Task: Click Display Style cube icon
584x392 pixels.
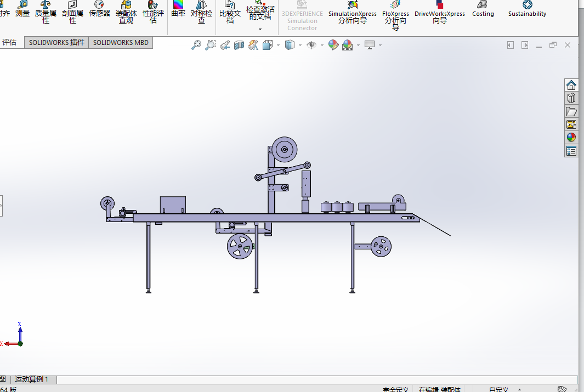Action: (290, 45)
